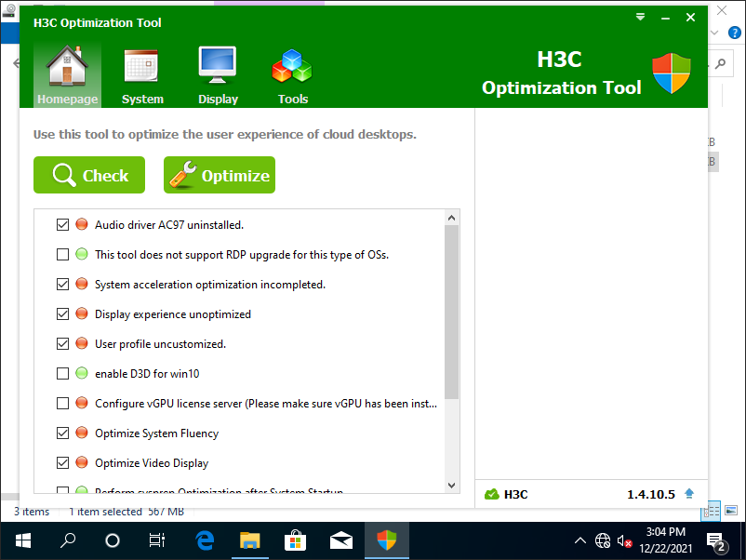Click the green status dot for enable D3D row

click(x=82, y=373)
